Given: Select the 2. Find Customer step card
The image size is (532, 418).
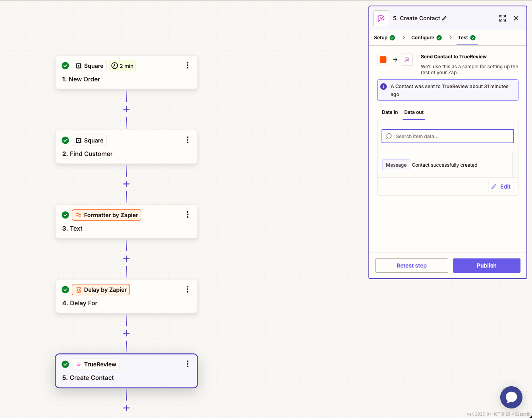Looking at the screenshot, I should (126, 147).
